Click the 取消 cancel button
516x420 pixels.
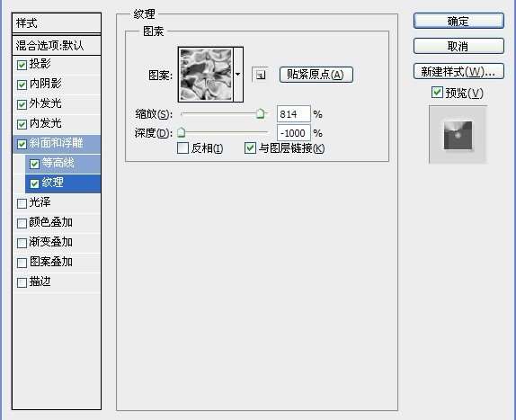(x=458, y=46)
